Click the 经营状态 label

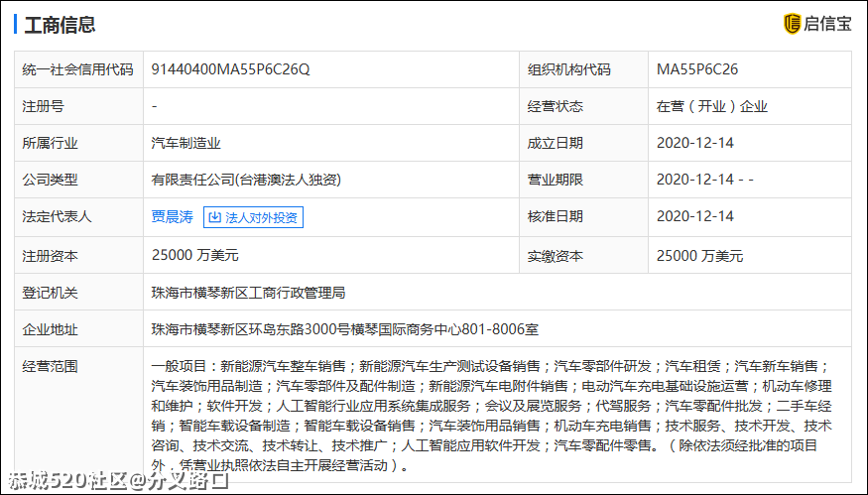pos(556,106)
